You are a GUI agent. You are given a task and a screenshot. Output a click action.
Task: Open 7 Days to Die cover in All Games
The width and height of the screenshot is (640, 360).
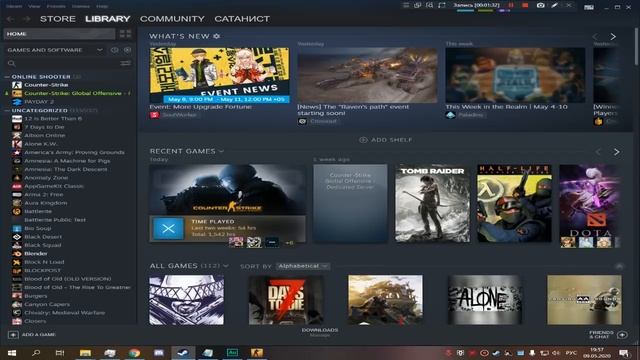click(x=286, y=300)
